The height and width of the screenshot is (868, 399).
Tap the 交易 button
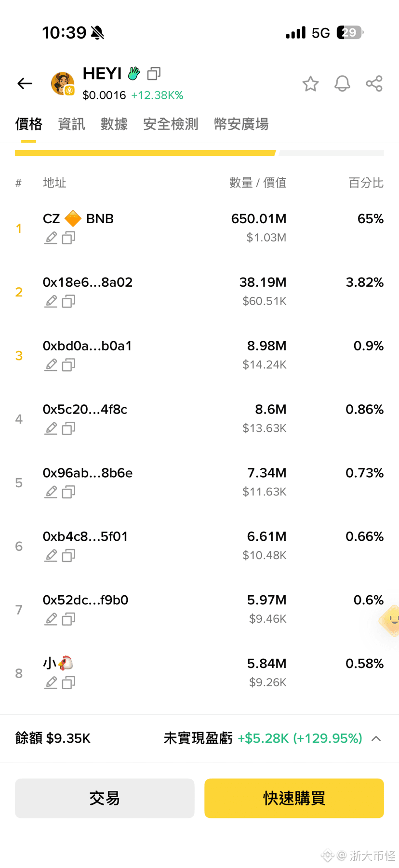tap(105, 798)
